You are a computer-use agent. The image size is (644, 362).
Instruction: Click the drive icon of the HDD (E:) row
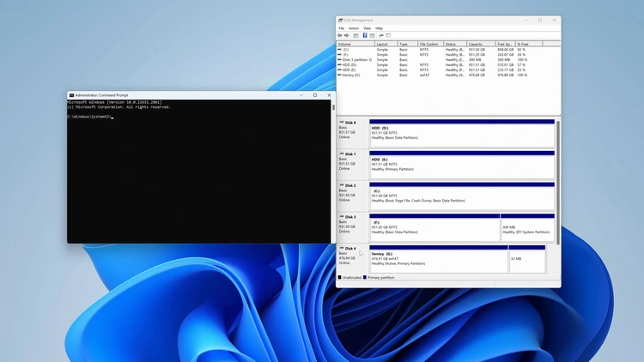[340, 70]
